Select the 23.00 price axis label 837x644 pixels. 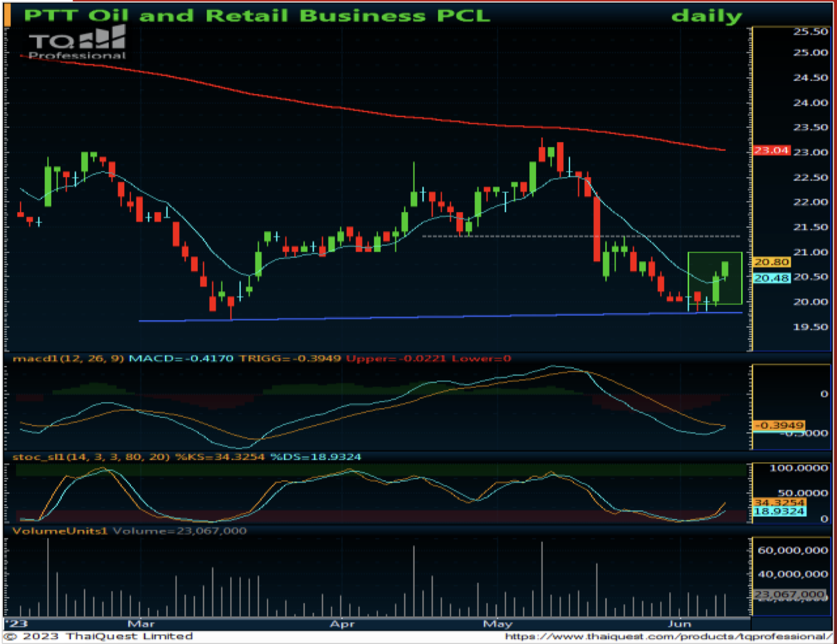(x=810, y=152)
